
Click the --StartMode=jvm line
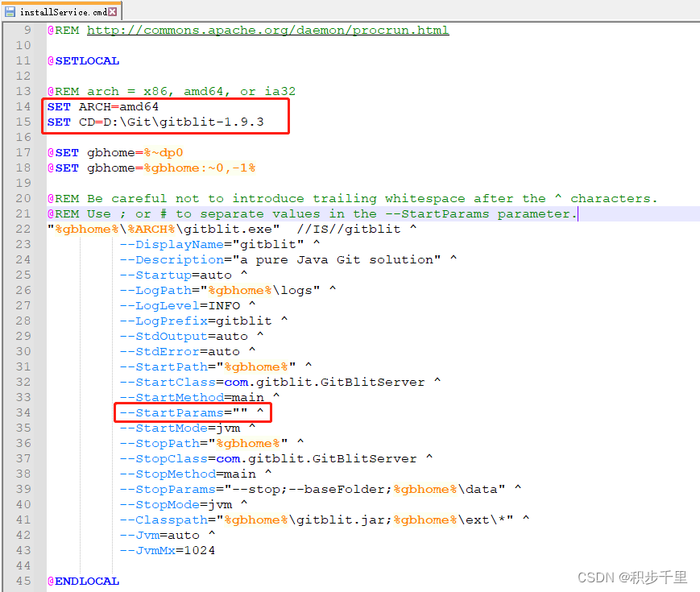pos(188,428)
